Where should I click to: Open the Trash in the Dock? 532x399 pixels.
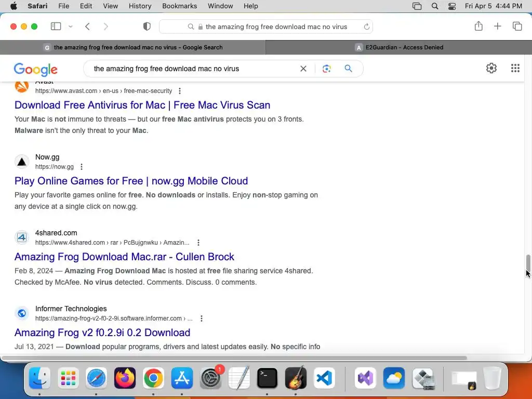coord(492,378)
